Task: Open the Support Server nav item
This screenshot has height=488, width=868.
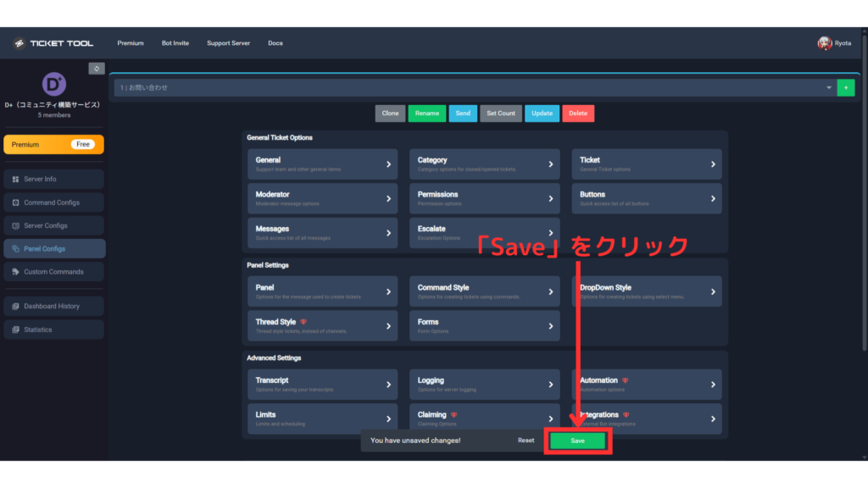Action: pyautogui.click(x=228, y=43)
